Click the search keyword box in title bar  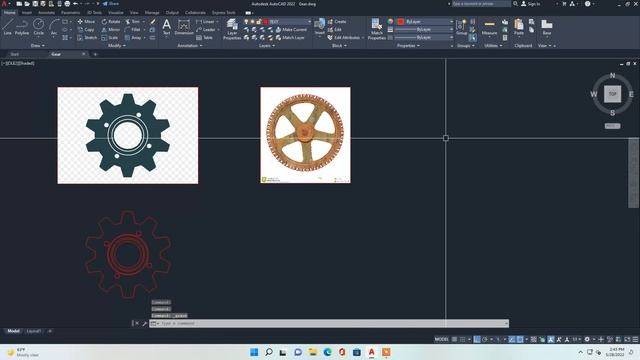(x=481, y=4)
